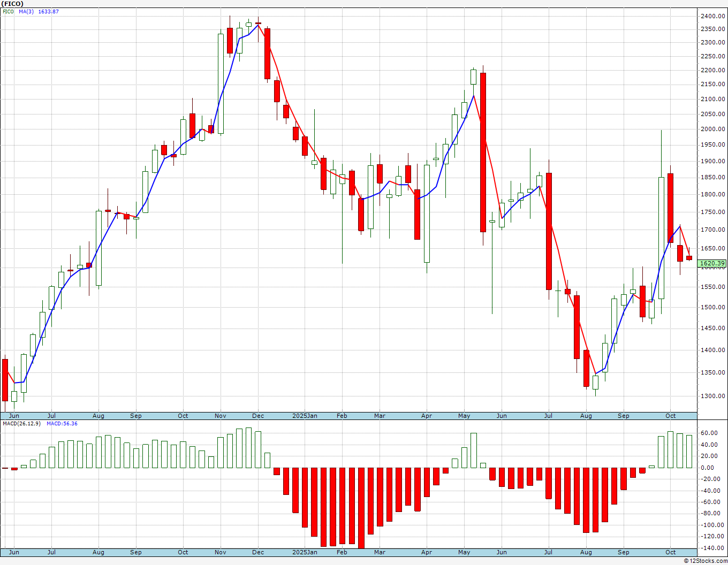Click the 1633.87 moving average value
The width and height of the screenshot is (728, 565).
(x=48, y=11)
